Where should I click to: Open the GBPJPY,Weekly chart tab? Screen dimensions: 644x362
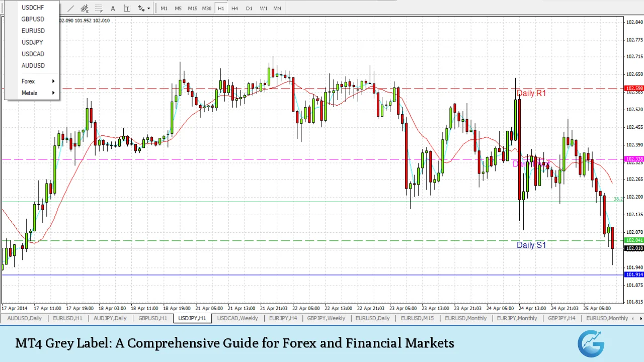pyautogui.click(x=326, y=318)
